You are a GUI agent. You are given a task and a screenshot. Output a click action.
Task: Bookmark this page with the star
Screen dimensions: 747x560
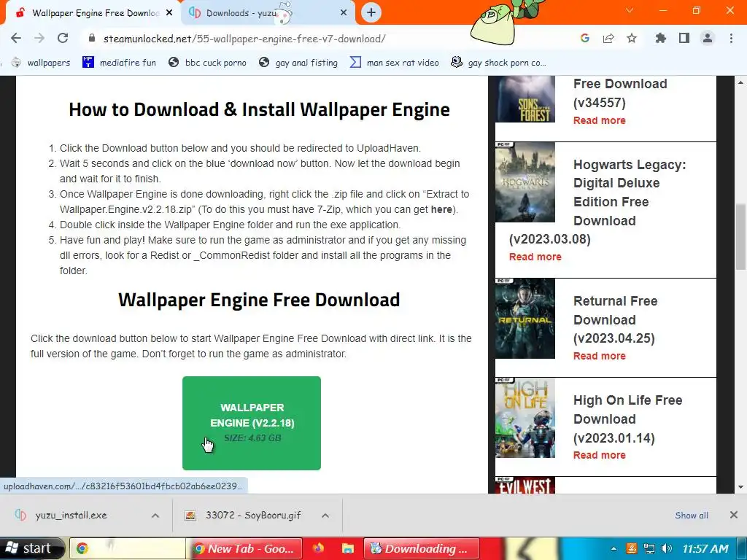(632, 38)
